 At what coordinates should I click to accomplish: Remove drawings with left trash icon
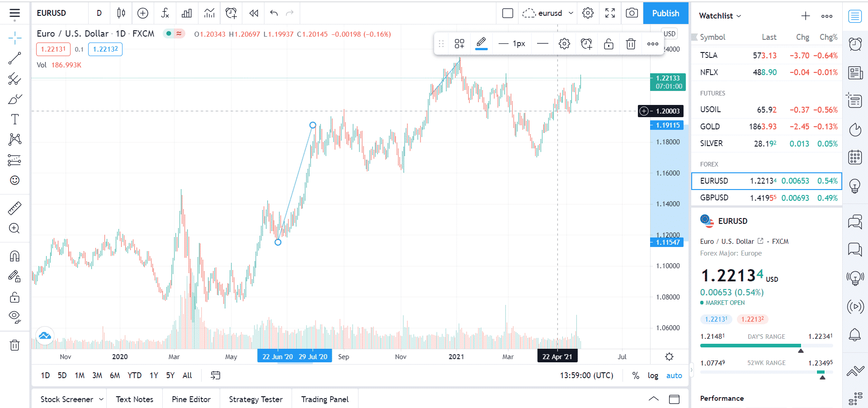tap(14, 345)
